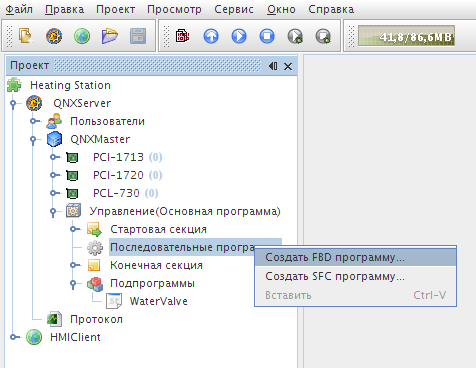Select the Пользователи tree item
This screenshot has height=368, width=476.
107,121
